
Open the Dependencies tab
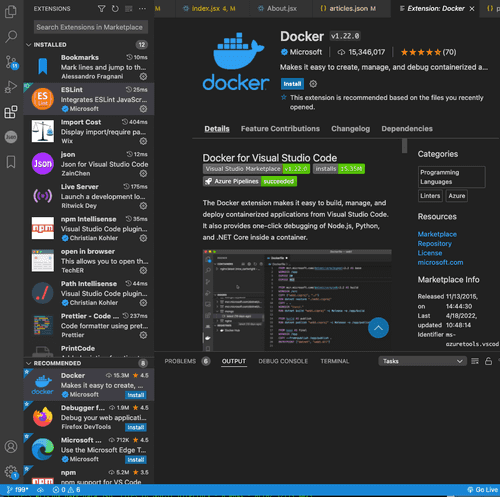pyautogui.click(x=407, y=129)
